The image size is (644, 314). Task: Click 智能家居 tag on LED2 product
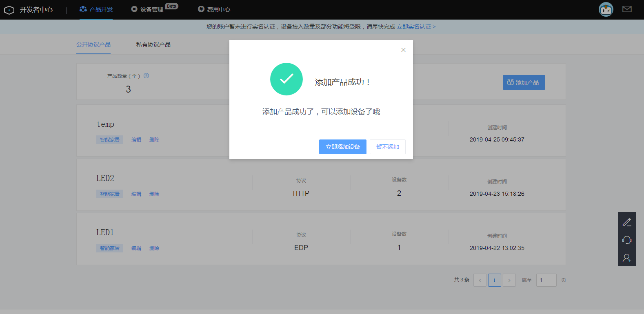click(110, 194)
